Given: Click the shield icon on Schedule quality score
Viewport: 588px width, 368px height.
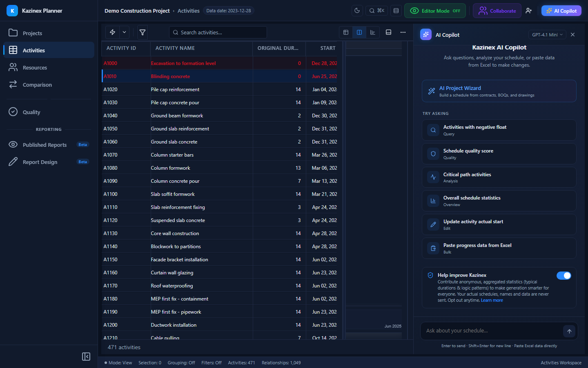Looking at the screenshot, I should (433, 154).
